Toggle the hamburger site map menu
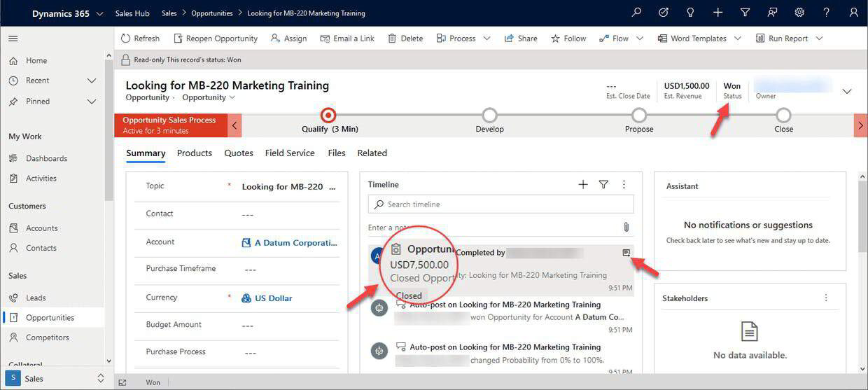 point(13,39)
